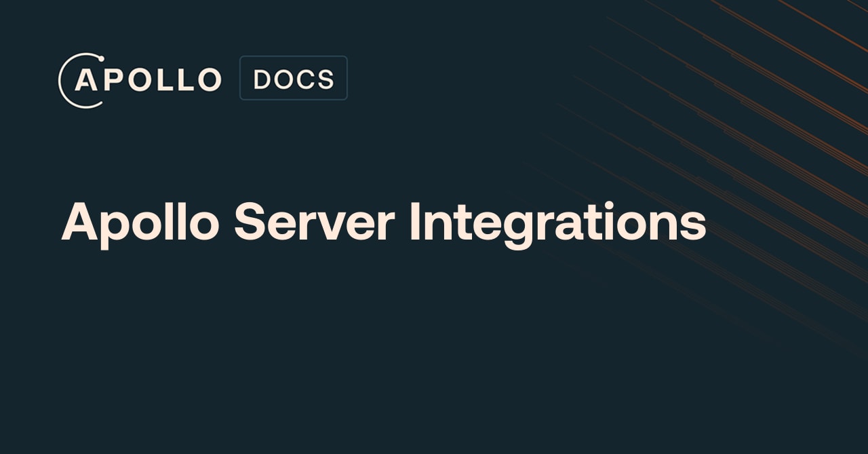Select the circular planet dot on the Apollo logo
Viewport: 868px width, 454px height.
tap(101, 59)
